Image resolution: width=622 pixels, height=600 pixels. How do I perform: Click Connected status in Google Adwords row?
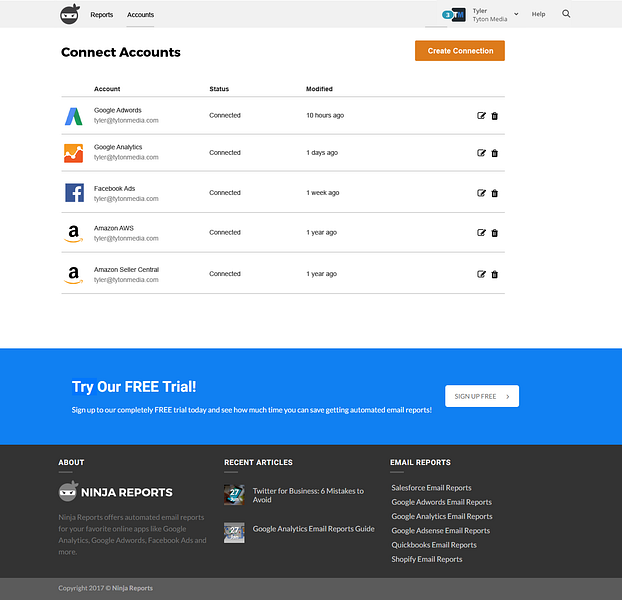point(225,115)
